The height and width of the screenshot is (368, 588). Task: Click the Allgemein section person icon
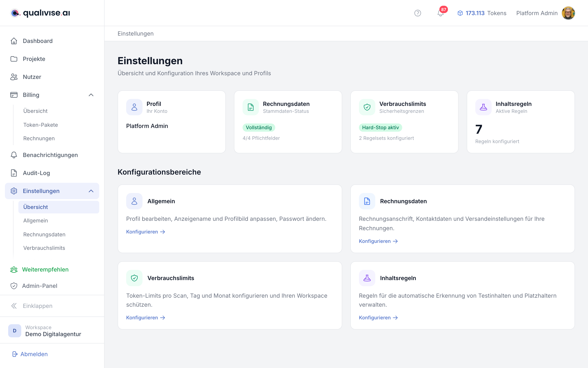pos(134,201)
